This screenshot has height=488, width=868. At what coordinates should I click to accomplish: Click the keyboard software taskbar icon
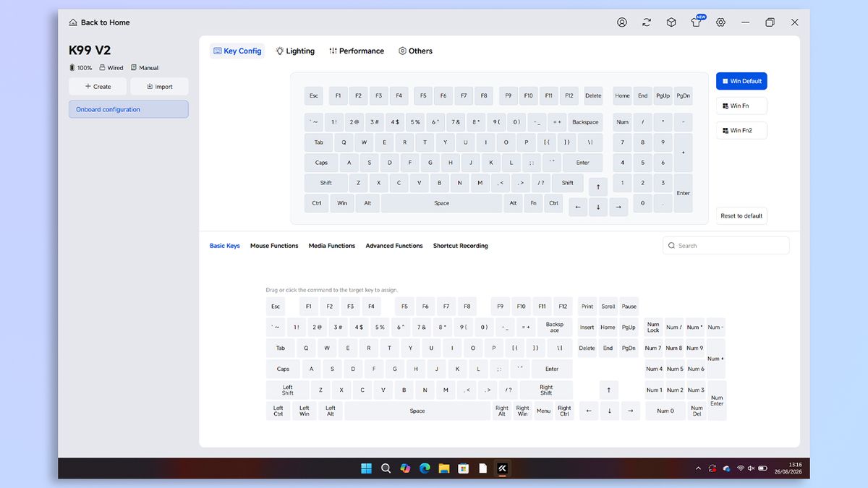point(502,468)
